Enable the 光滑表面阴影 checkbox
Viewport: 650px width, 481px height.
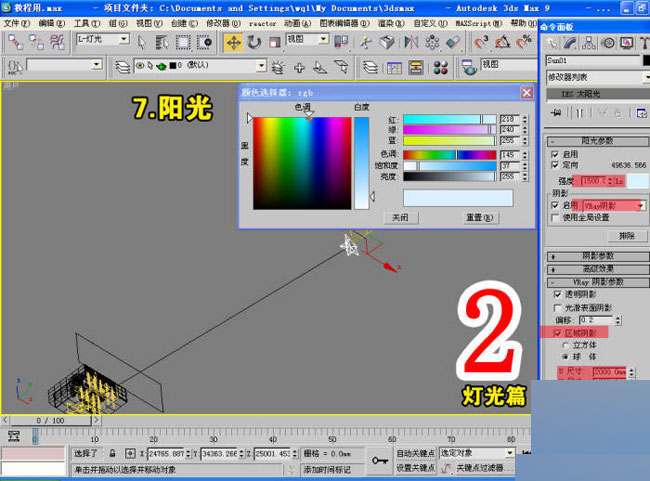click(556, 307)
